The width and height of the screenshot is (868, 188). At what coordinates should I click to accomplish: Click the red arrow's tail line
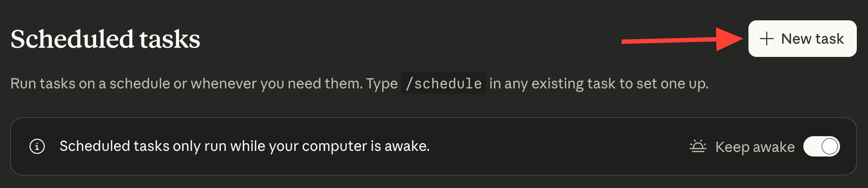[x=669, y=41]
